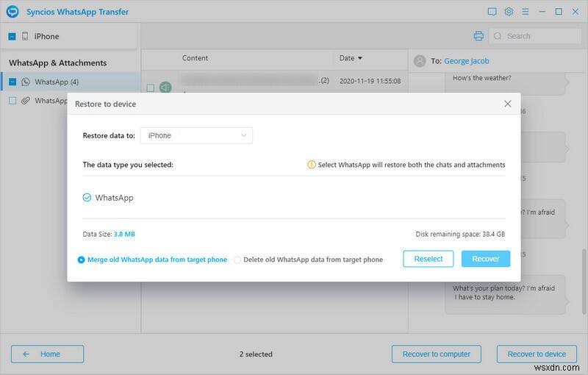Click the George Jacob contact avatar
This screenshot has height=375, width=588.
[420, 61]
